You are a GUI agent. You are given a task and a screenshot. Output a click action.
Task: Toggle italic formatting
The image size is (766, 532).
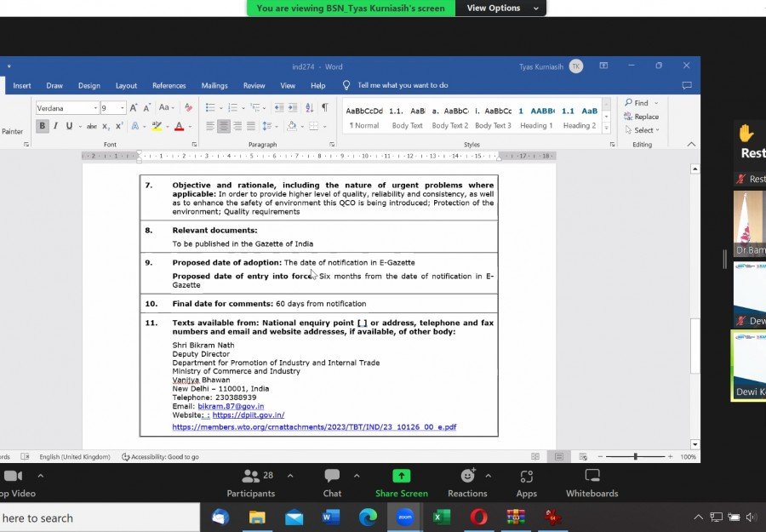(56, 126)
